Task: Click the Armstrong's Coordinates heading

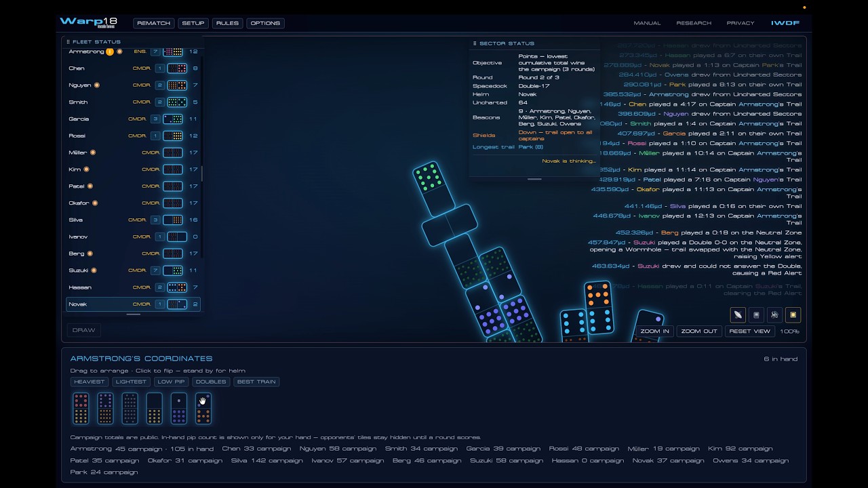Action: coord(141,359)
